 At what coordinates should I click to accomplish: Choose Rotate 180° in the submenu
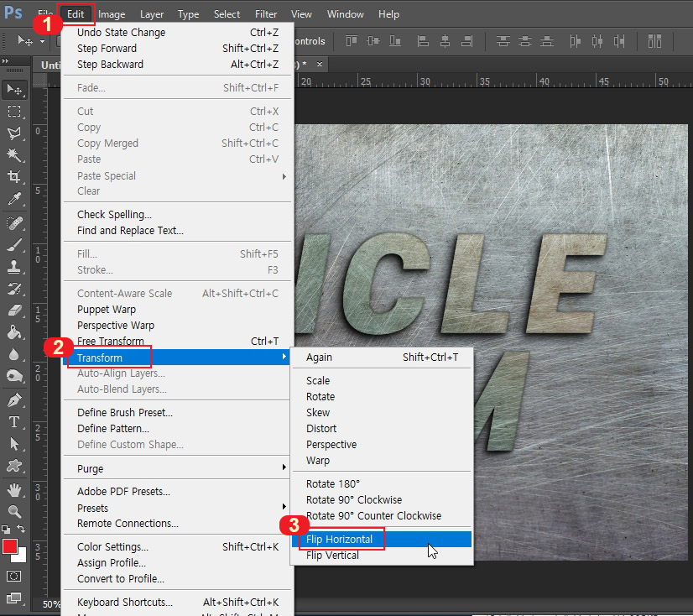coord(382,483)
